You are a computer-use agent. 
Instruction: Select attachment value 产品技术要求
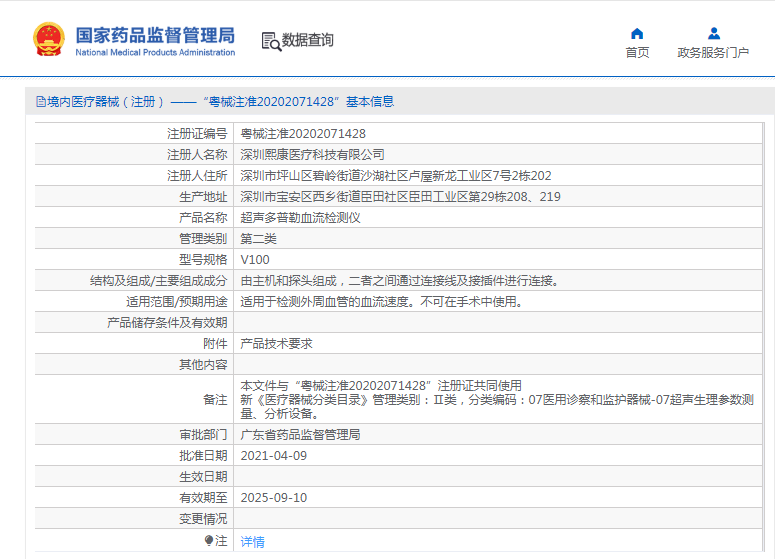[x=276, y=344]
